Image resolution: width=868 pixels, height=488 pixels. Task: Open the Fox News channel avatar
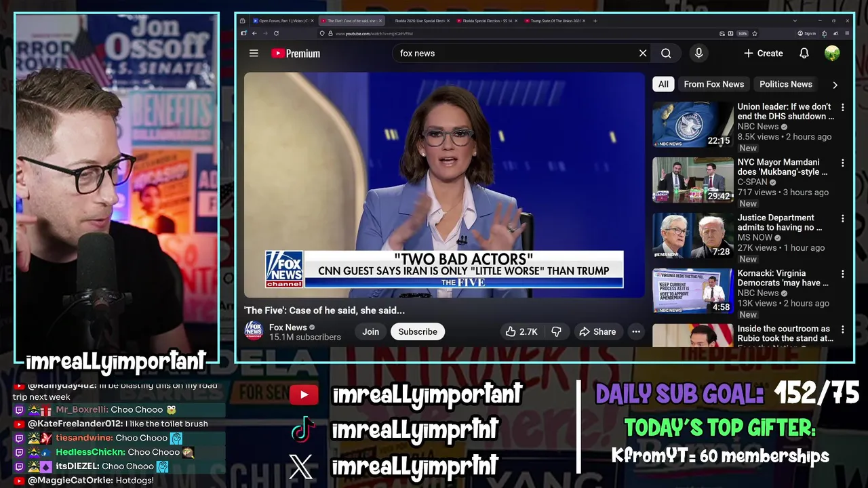pyautogui.click(x=254, y=331)
